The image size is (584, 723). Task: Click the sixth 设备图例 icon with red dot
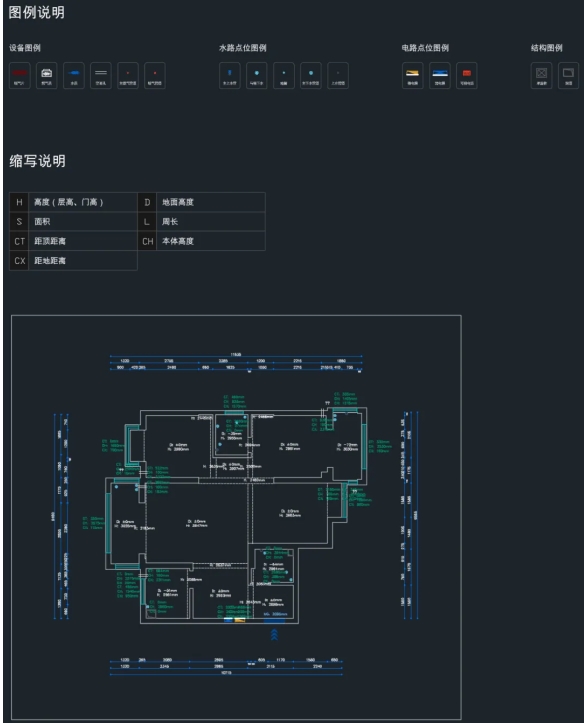[x=155, y=76]
